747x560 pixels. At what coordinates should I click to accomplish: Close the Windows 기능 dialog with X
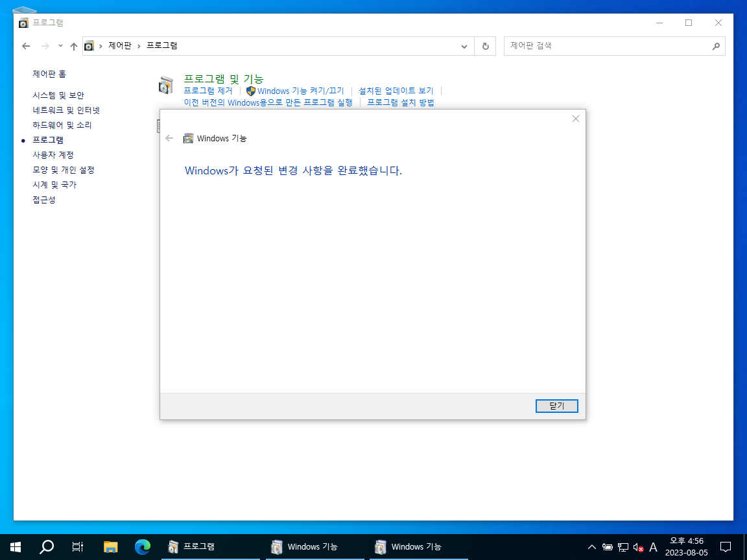click(576, 119)
